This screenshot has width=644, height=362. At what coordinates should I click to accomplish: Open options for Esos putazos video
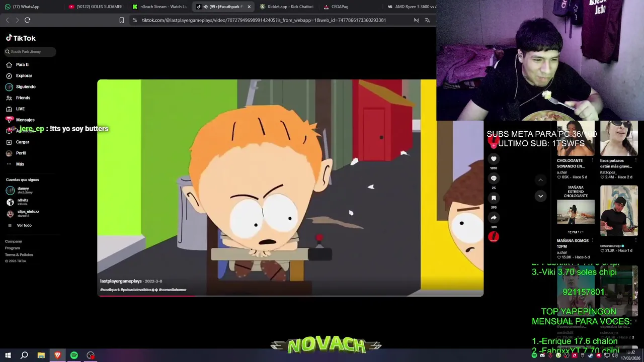click(635, 161)
